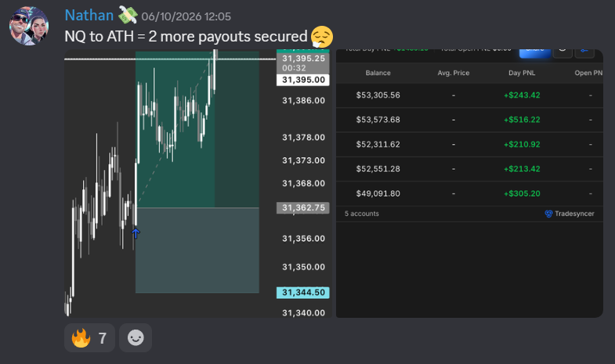Click the Balance column header
Screen dimensions: 615x364
pos(378,73)
